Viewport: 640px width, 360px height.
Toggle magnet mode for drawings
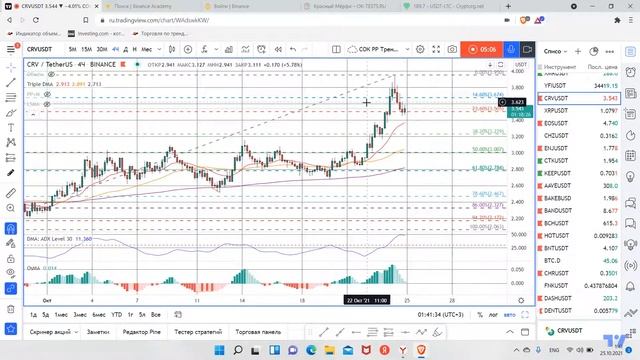pos(11,228)
